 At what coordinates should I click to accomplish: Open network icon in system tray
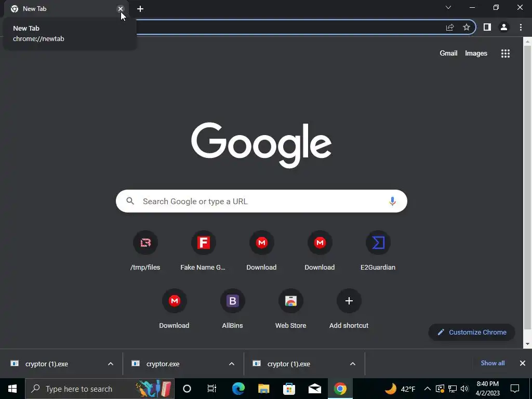click(x=453, y=389)
